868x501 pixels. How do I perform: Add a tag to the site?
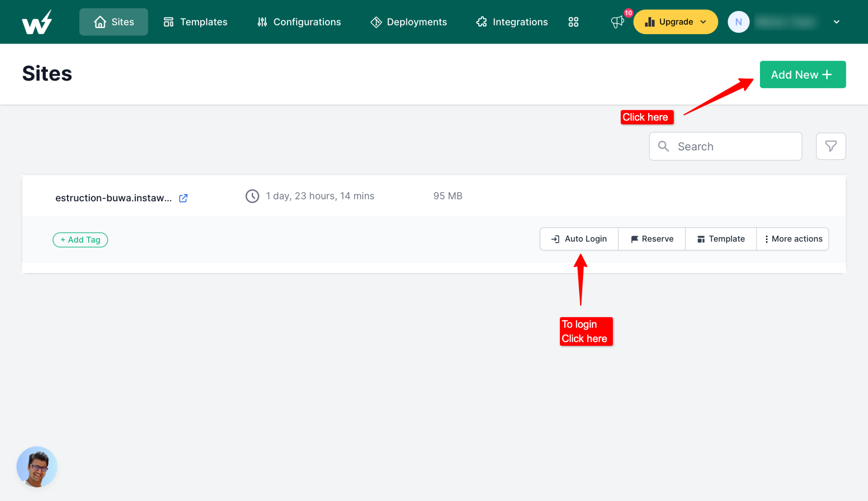coord(80,239)
